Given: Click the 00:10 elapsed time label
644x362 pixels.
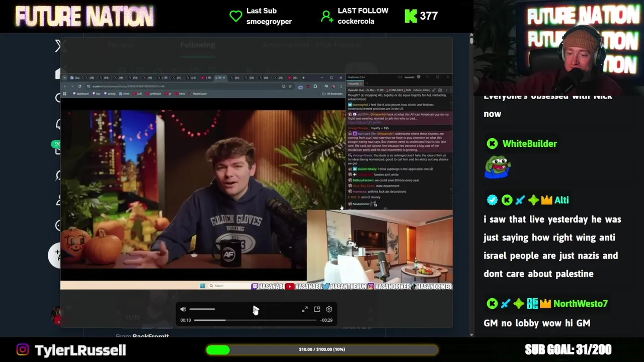Looking at the screenshot, I should point(186,320).
